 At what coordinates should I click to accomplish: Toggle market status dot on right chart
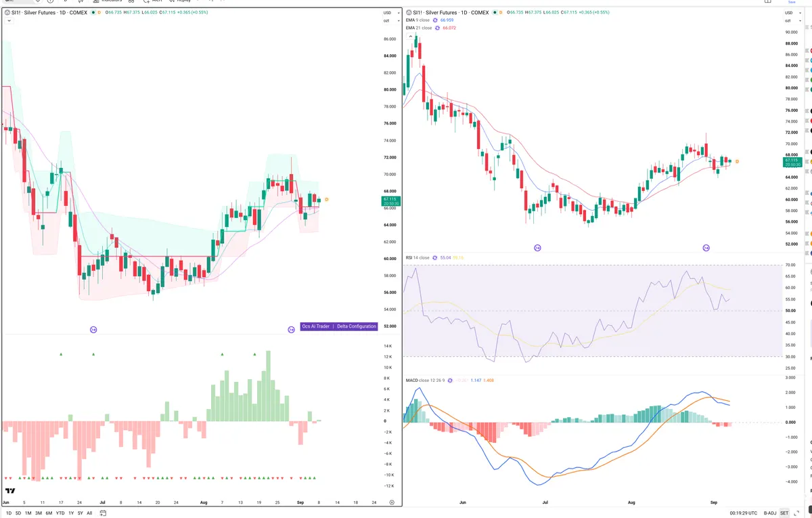[x=493, y=13]
